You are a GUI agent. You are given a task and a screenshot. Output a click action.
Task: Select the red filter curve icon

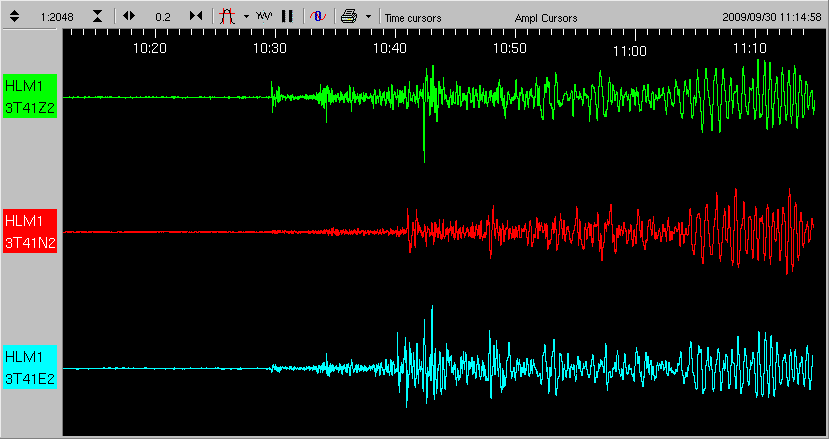tap(227, 17)
